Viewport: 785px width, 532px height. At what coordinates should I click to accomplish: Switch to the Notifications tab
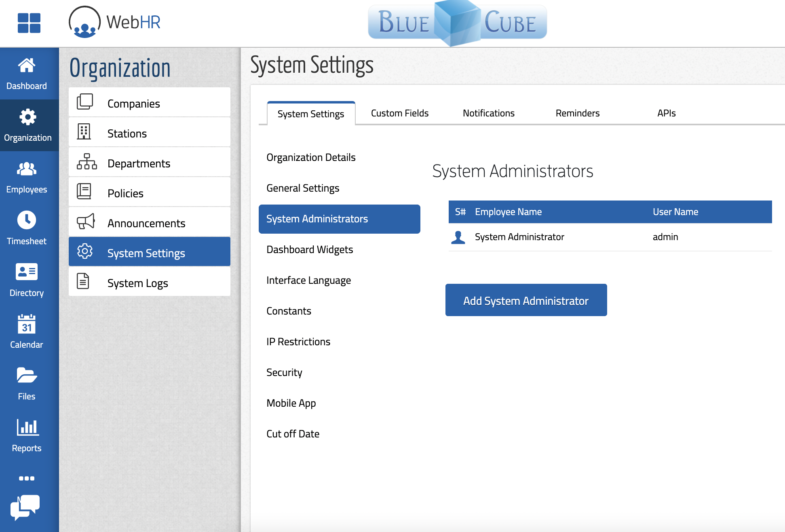pos(488,113)
